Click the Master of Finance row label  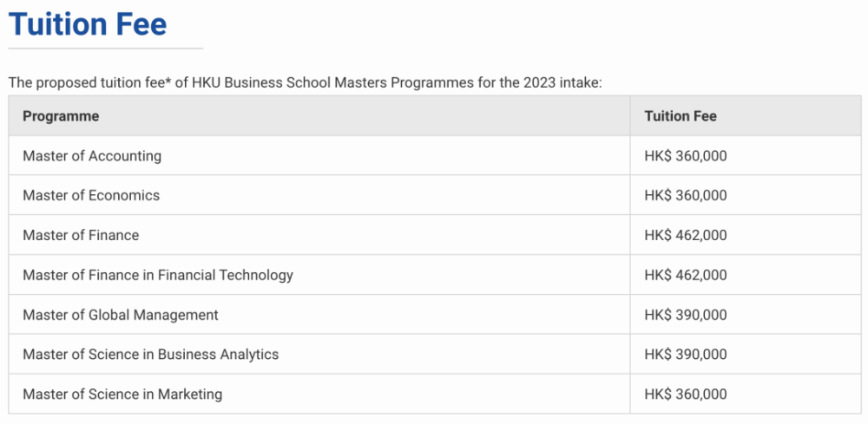pyautogui.click(x=81, y=235)
